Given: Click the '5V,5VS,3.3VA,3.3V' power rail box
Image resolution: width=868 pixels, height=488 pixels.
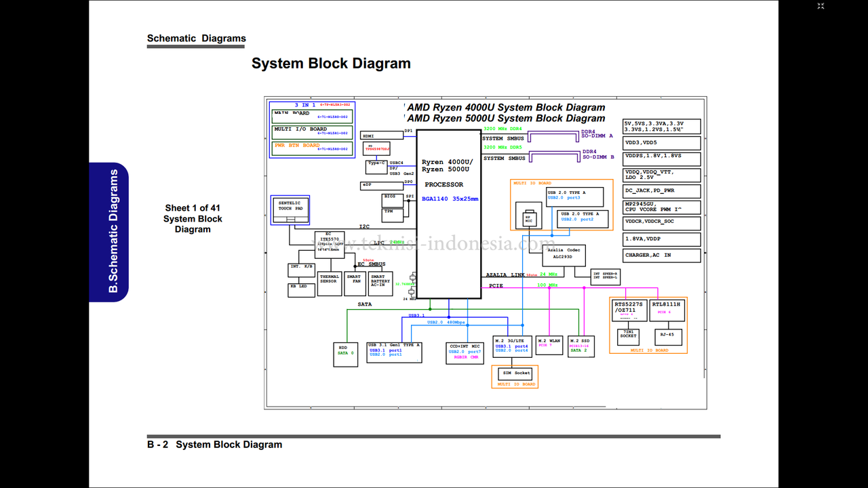Looking at the screenshot, I should point(663,127).
